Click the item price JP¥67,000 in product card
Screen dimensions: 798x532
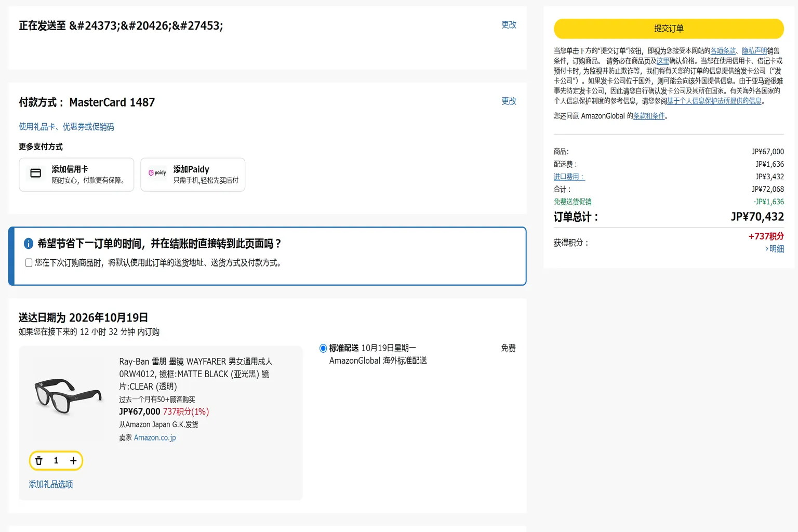click(x=140, y=411)
